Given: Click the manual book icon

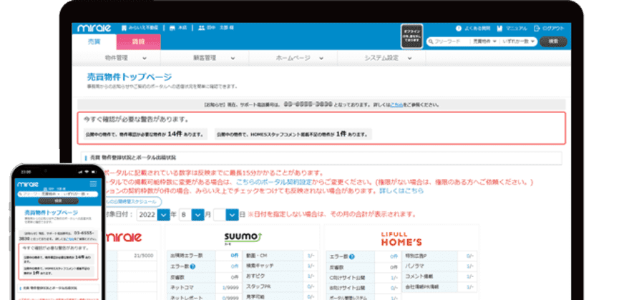Looking at the screenshot, I should click(x=500, y=29).
